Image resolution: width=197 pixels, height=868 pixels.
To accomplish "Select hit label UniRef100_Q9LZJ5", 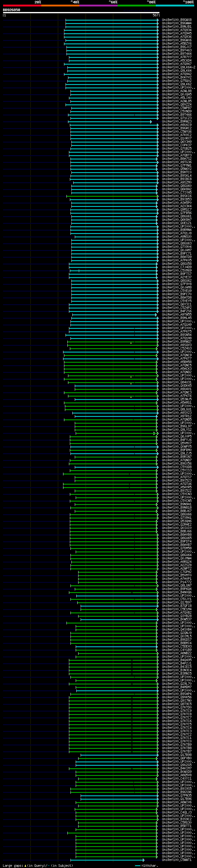I will pyautogui.click(x=177, y=454).
